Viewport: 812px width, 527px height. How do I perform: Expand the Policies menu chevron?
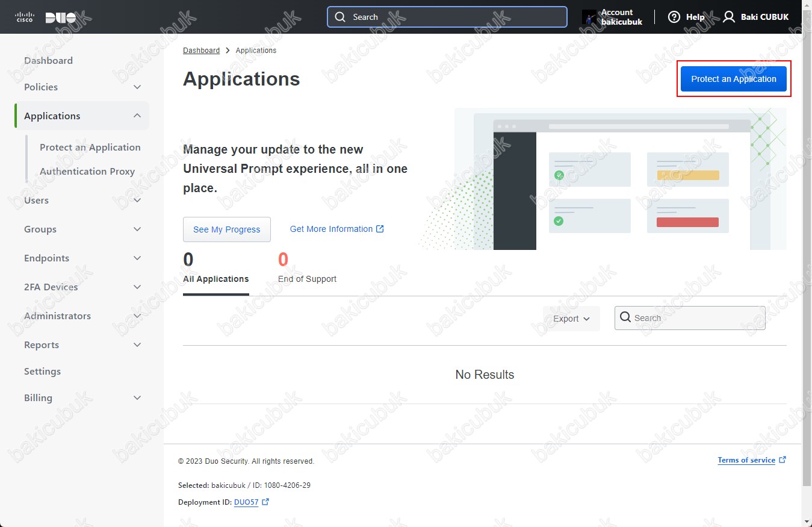[137, 87]
